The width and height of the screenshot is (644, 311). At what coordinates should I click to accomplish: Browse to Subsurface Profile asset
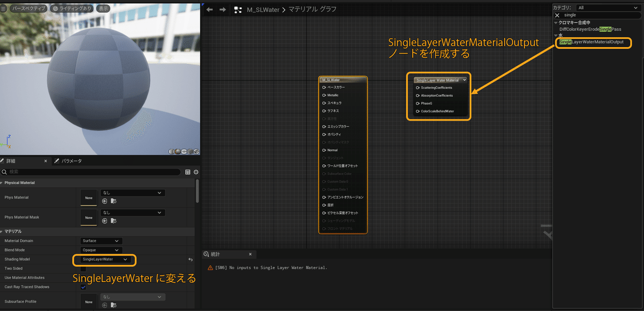pos(113,305)
